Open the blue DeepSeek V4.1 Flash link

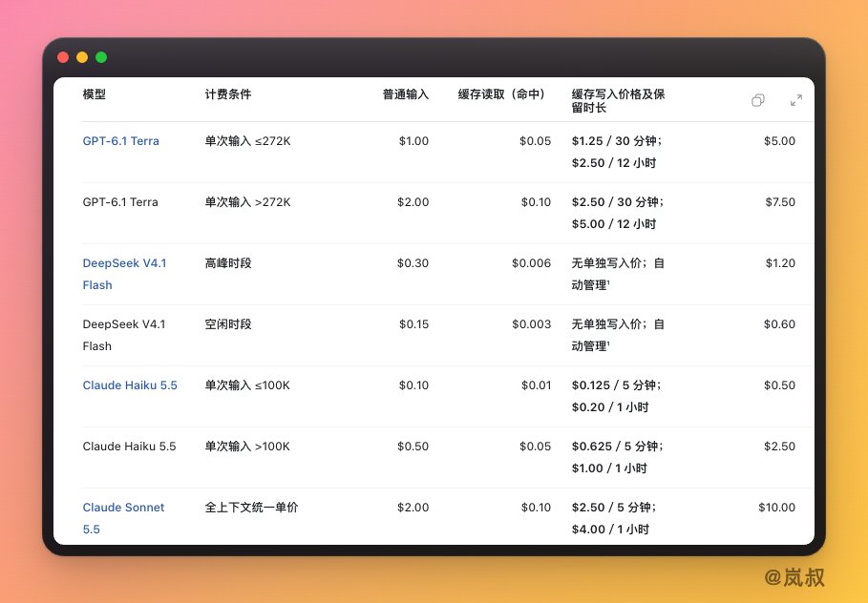coord(124,274)
